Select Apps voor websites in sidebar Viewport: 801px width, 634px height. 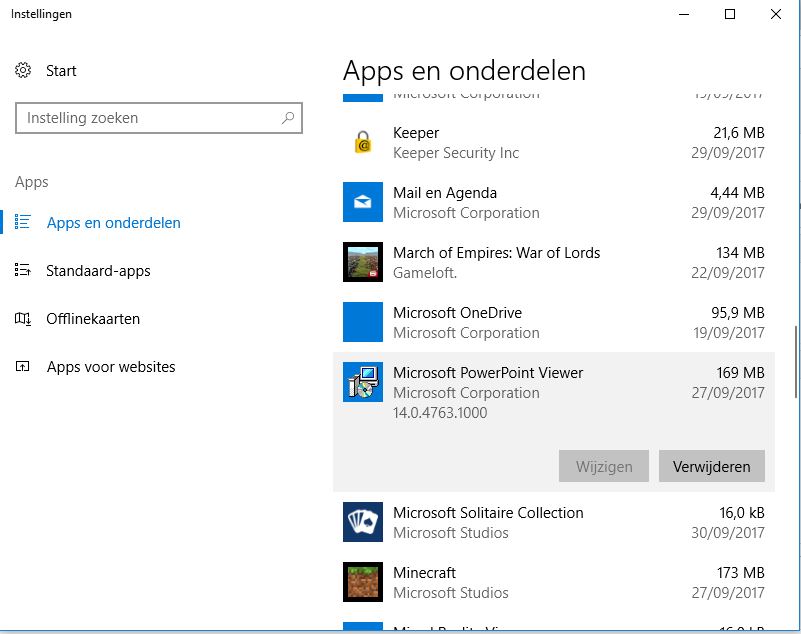(x=110, y=367)
